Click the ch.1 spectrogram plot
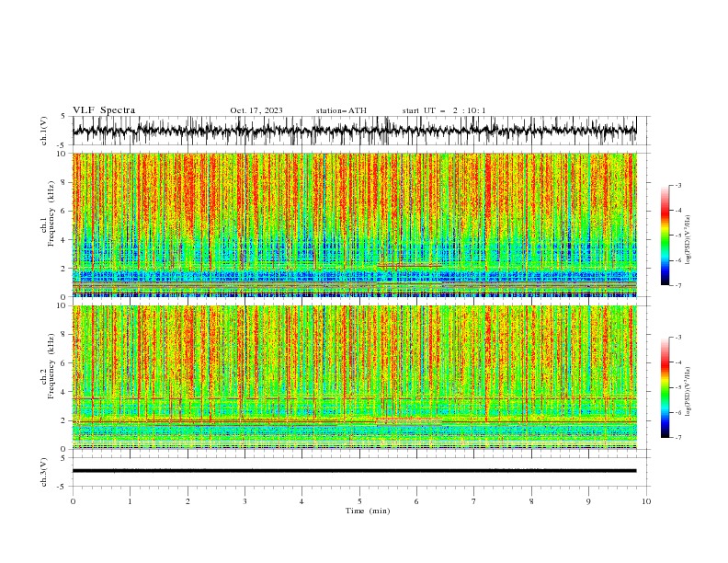This screenshot has height=563, width=728. [x=354, y=224]
